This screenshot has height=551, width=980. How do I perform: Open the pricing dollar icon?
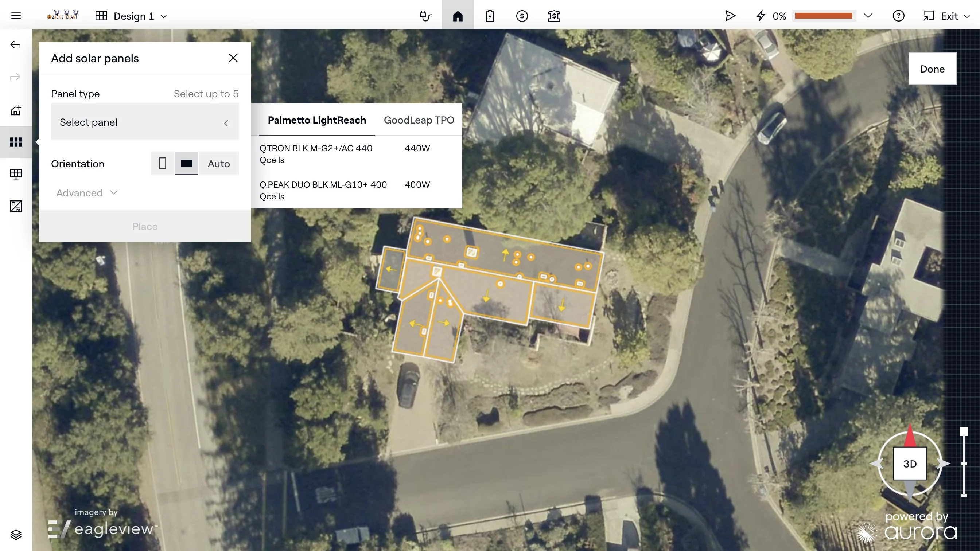pos(522,16)
